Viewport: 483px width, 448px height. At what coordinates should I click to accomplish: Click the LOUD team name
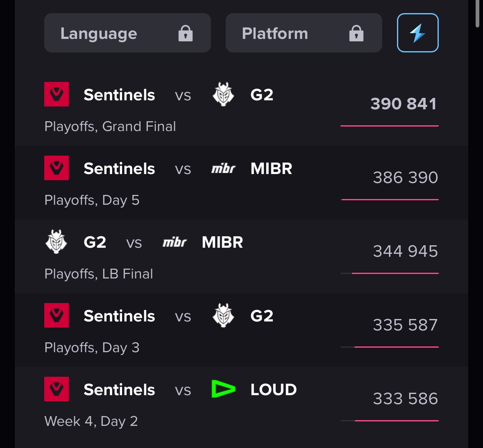pos(273,389)
